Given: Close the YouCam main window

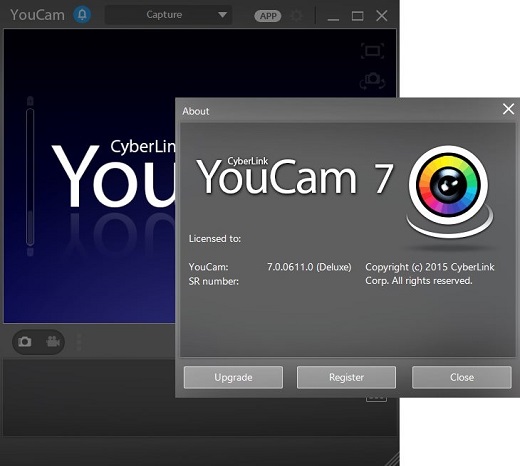Looking at the screenshot, I should (x=382, y=15).
